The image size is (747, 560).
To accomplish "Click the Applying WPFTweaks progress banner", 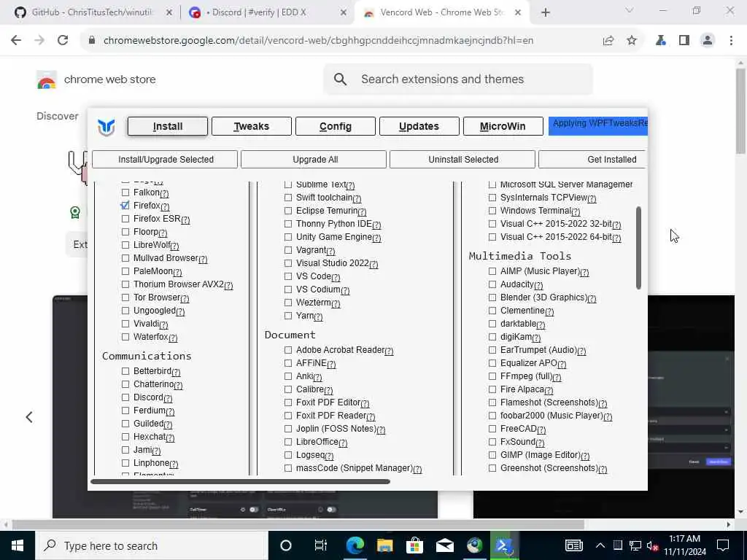I will click(598, 126).
